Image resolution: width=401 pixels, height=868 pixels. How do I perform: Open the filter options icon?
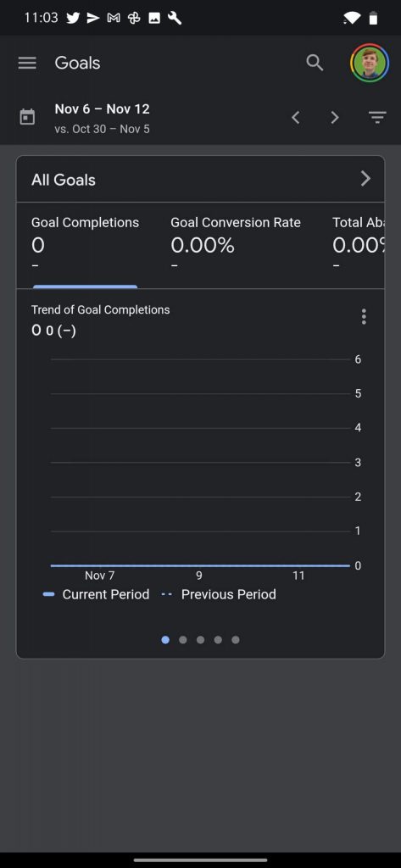[x=377, y=117]
